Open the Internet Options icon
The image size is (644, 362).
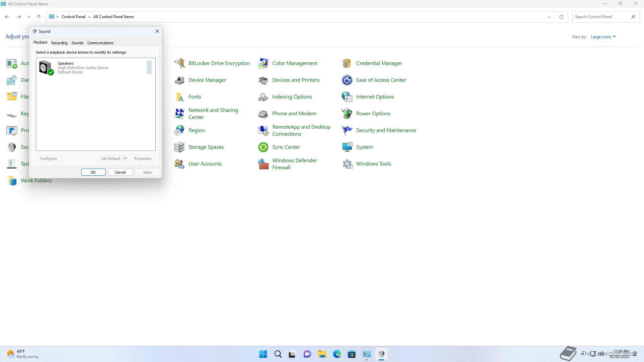347,97
